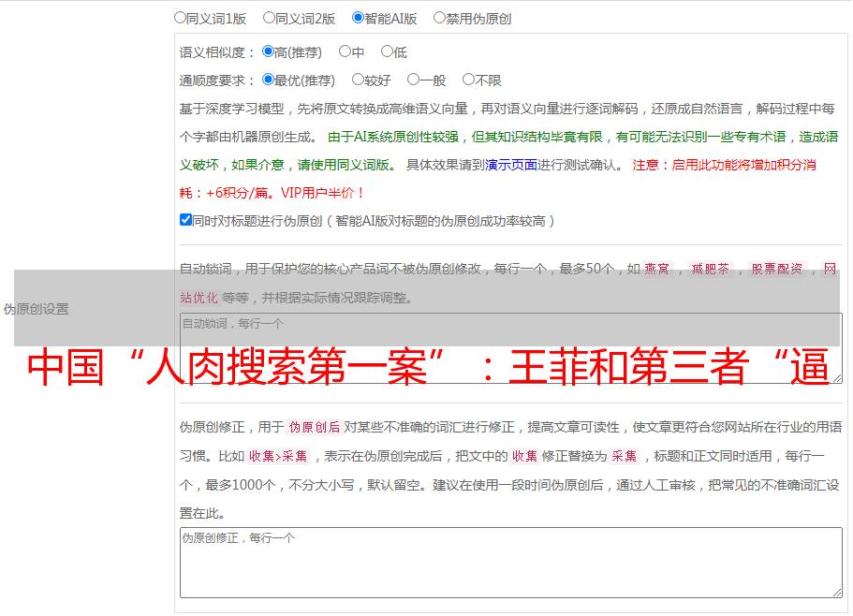The width and height of the screenshot is (853, 616).
Task: Click the 语义相似度： label
Action: tap(217, 52)
